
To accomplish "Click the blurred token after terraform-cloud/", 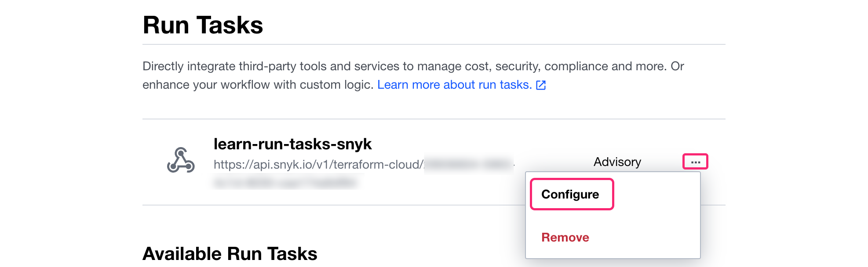I will point(468,164).
